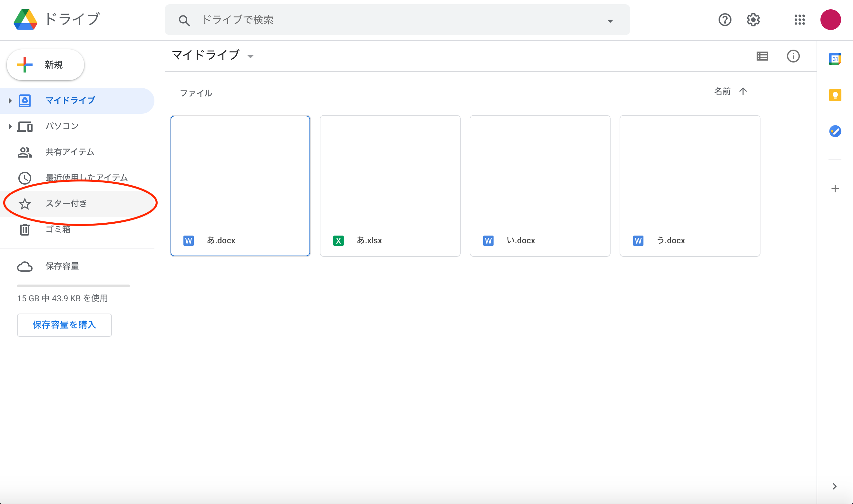Open the settings gear icon
Viewport: 853px width, 504px height.
[753, 20]
